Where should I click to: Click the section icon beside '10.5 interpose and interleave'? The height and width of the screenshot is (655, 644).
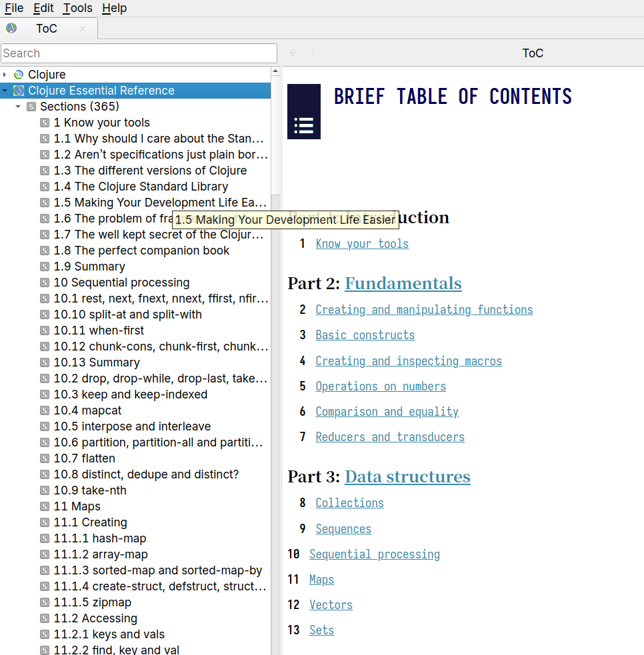(x=45, y=426)
